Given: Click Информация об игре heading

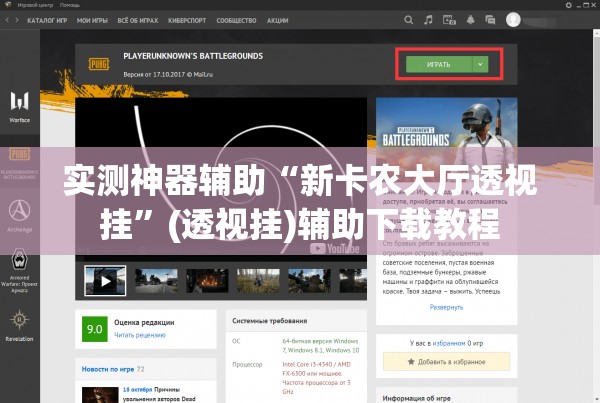Looking at the screenshot, I should coord(416,398).
